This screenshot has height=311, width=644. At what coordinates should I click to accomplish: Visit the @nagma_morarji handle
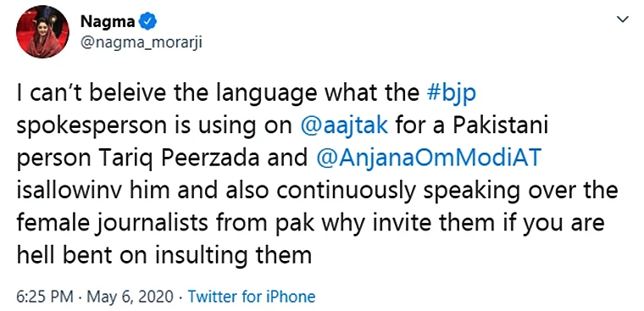[142, 43]
